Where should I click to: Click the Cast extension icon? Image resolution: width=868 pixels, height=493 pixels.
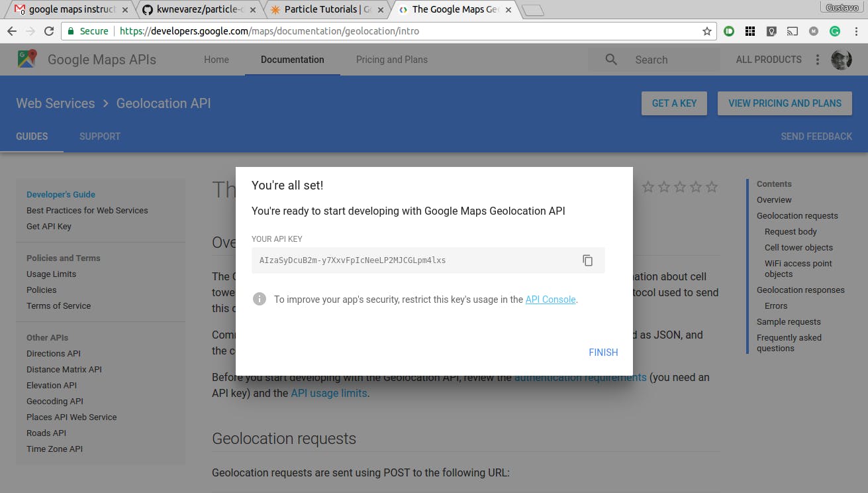(x=792, y=31)
